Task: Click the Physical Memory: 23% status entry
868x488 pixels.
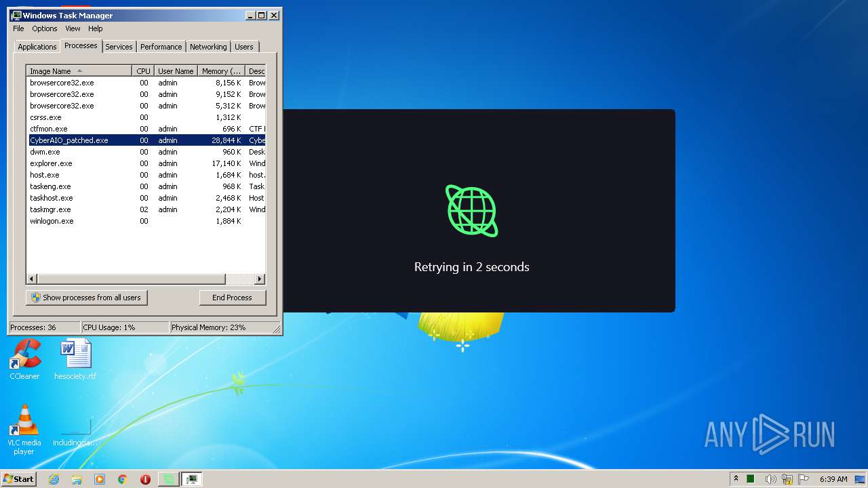Action: click(221, 327)
